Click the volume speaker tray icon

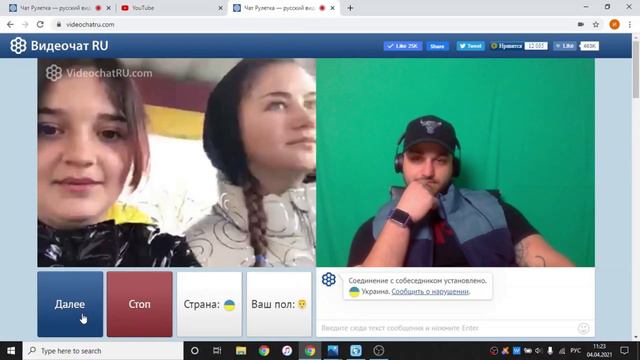pos(539,351)
